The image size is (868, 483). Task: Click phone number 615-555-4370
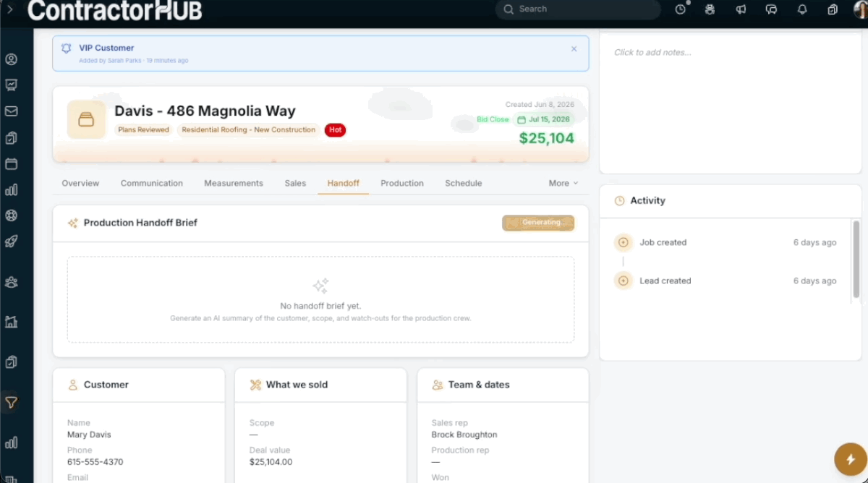point(95,461)
